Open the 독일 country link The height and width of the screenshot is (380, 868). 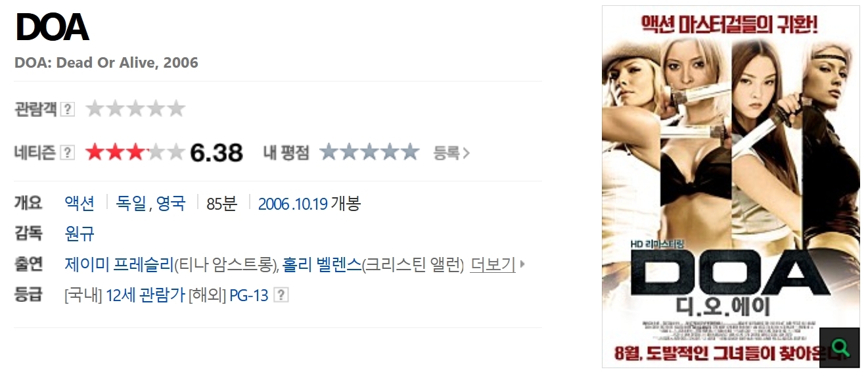[132, 203]
